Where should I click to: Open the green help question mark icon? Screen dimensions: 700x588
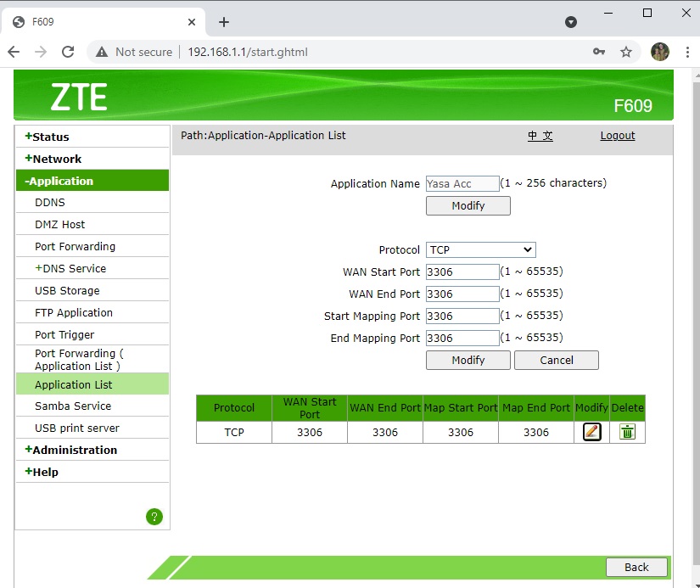coord(154,516)
